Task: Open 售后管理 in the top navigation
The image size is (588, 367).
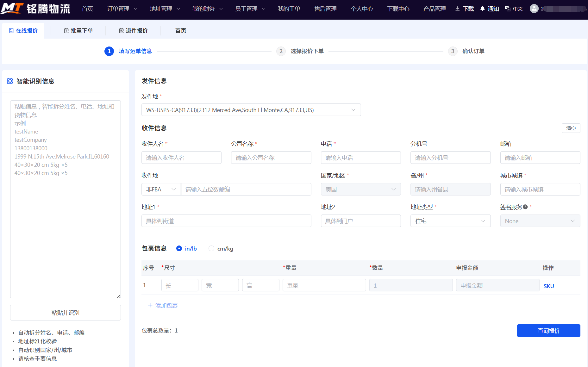Action: 325,9
